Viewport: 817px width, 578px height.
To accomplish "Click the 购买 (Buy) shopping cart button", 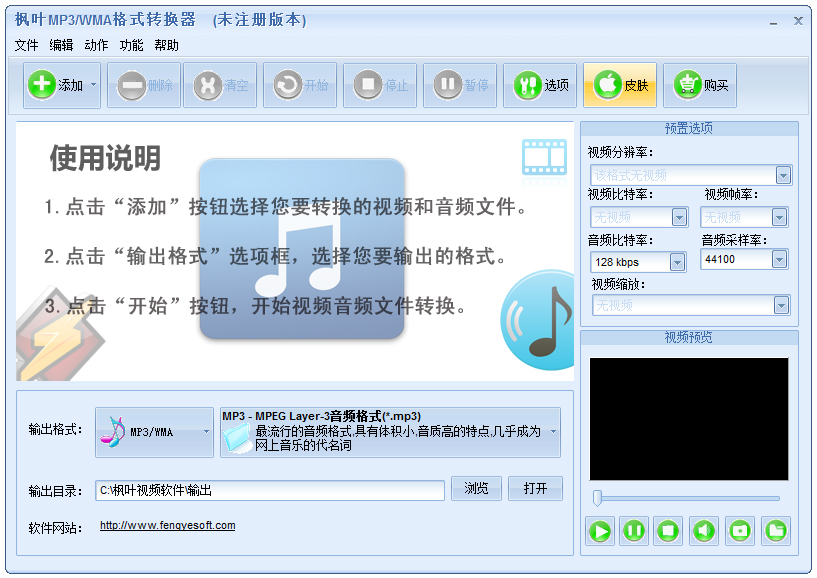I will [x=700, y=85].
